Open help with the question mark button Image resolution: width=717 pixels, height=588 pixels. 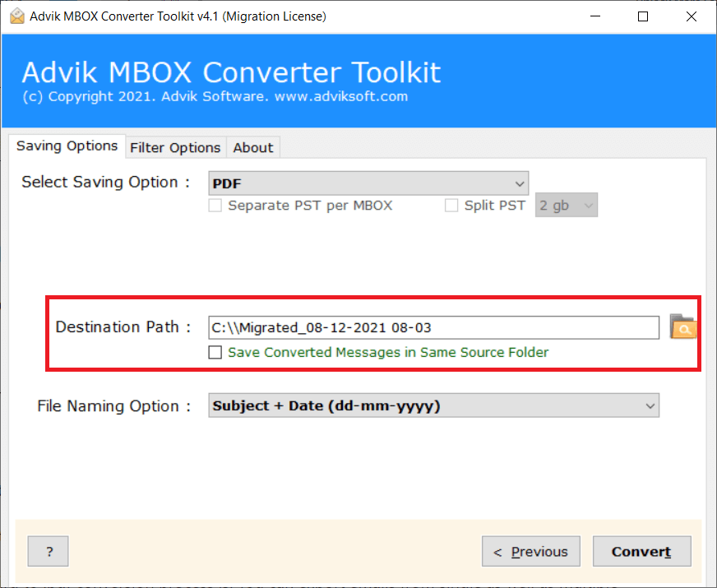(48, 552)
